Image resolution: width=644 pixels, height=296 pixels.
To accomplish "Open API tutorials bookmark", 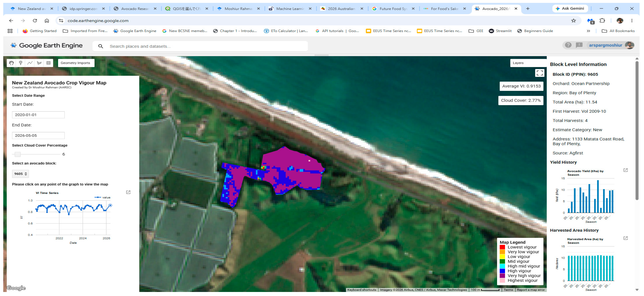I will pyautogui.click(x=337, y=31).
